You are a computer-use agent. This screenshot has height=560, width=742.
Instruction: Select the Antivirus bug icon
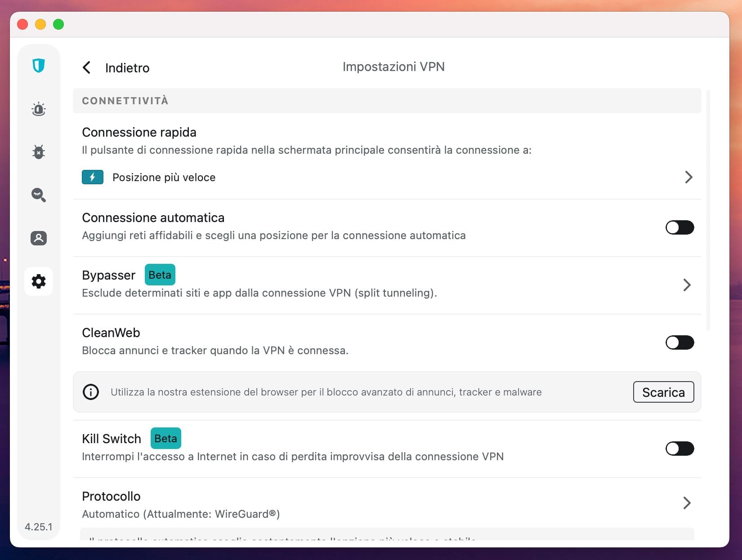coord(39,152)
